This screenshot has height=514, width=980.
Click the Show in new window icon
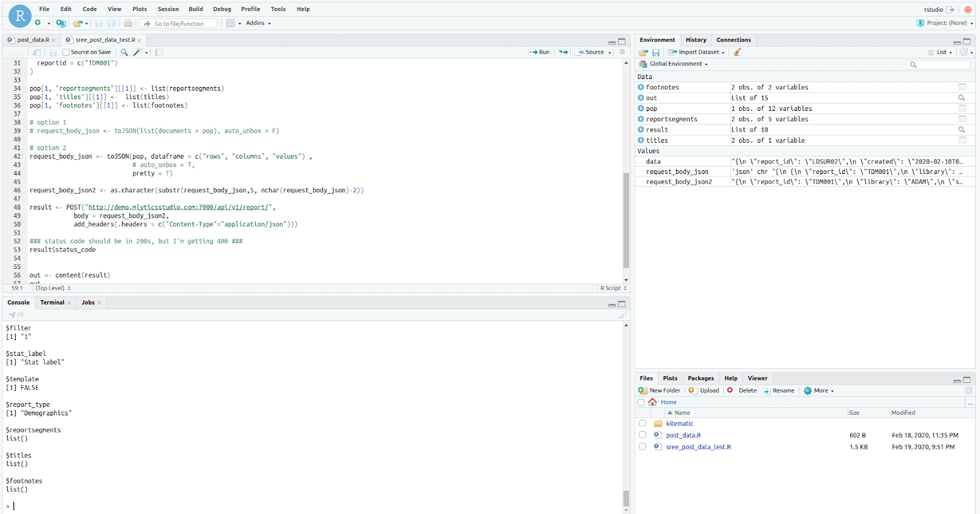click(37, 52)
